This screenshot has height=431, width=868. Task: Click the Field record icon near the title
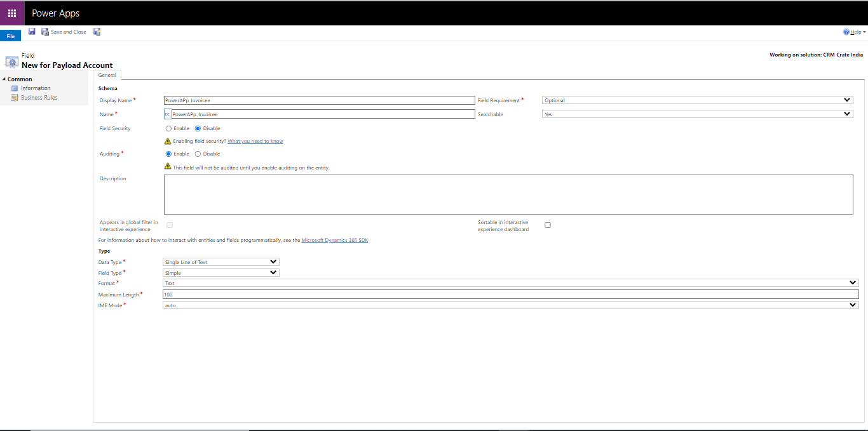[x=11, y=60]
